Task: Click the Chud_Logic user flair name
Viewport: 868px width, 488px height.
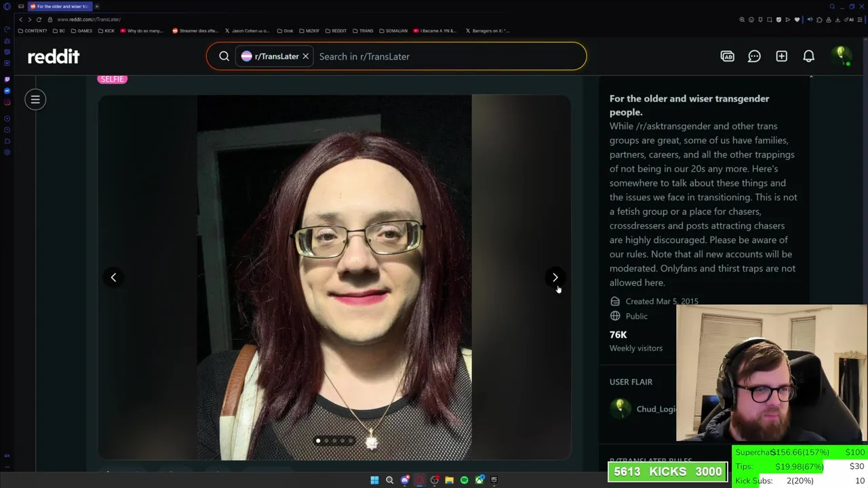Action: tap(656, 409)
